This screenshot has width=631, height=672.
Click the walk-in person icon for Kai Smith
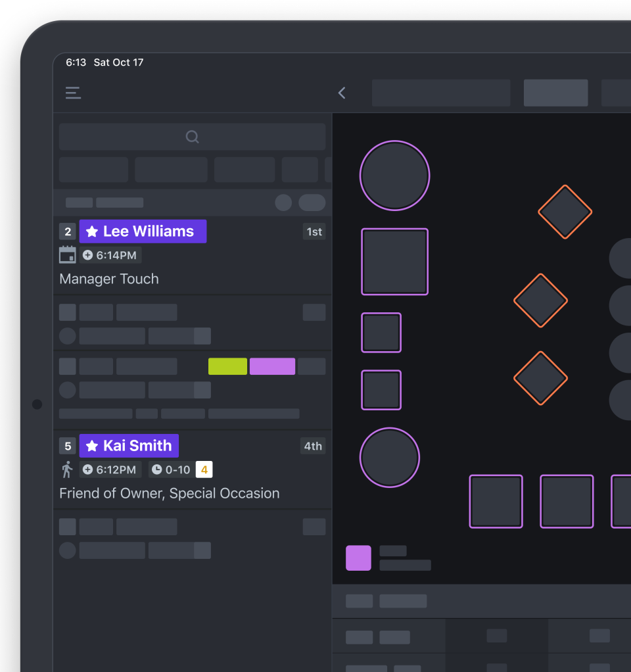67,469
